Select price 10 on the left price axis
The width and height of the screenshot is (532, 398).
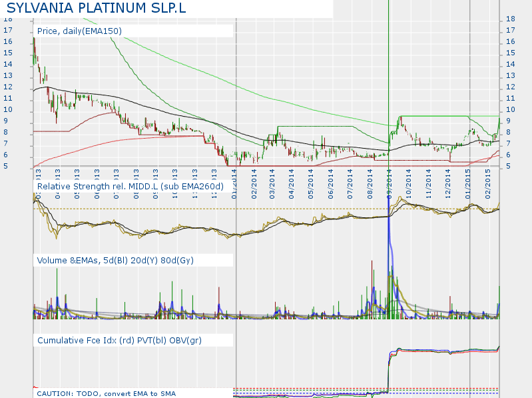click(x=8, y=110)
